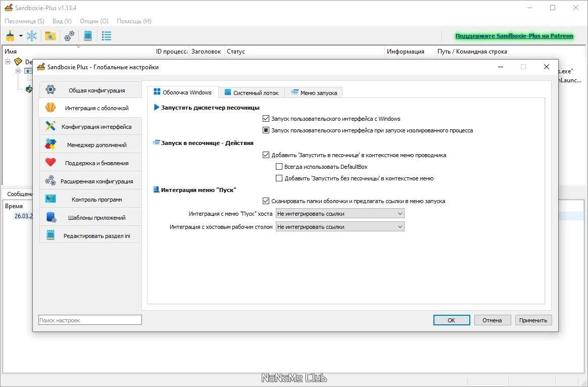This screenshot has width=588, height=387.
Task: Click the Отмена button
Action: coord(493,320)
